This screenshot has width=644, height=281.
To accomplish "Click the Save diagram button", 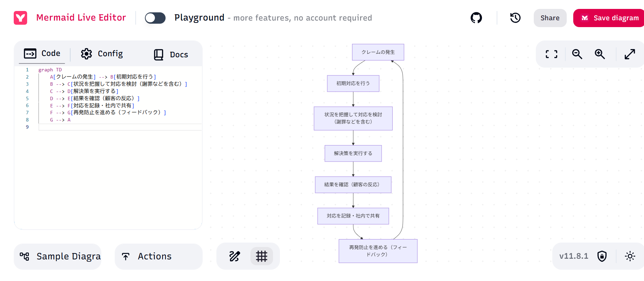I will pos(609,18).
